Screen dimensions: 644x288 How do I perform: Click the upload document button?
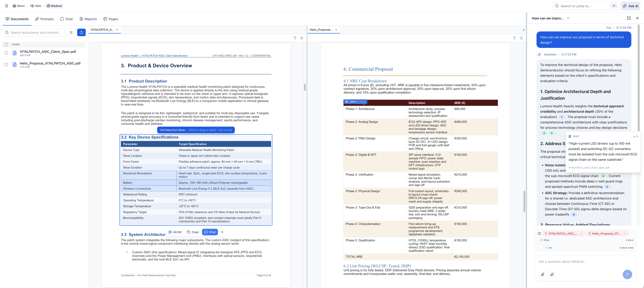tap(81, 33)
